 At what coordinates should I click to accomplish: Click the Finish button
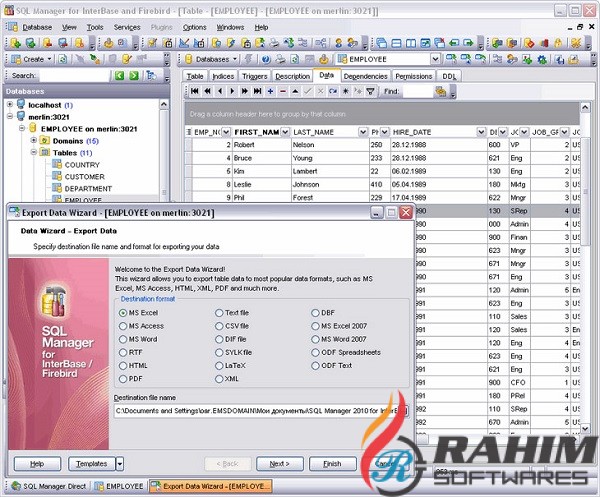click(x=332, y=464)
